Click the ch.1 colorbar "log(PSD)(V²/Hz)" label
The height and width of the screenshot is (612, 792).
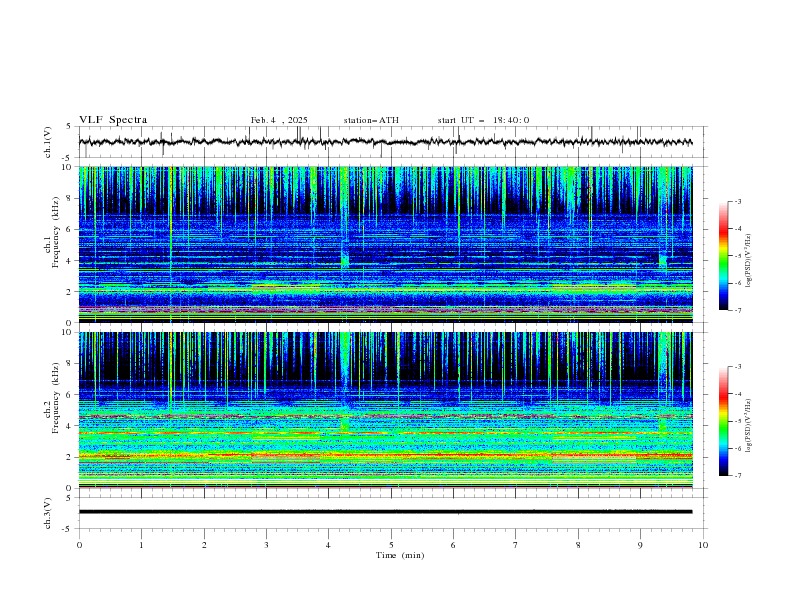(x=749, y=261)
